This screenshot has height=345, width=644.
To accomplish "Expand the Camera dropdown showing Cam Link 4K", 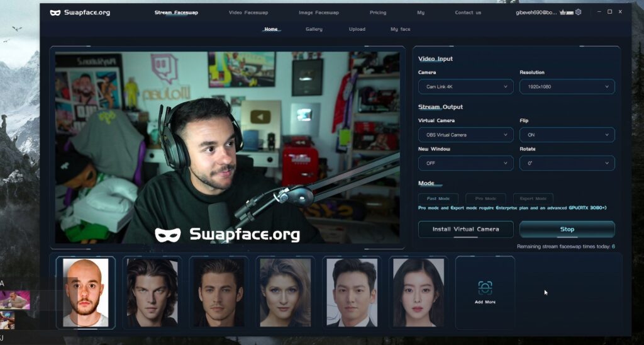I will pos(466,87).
